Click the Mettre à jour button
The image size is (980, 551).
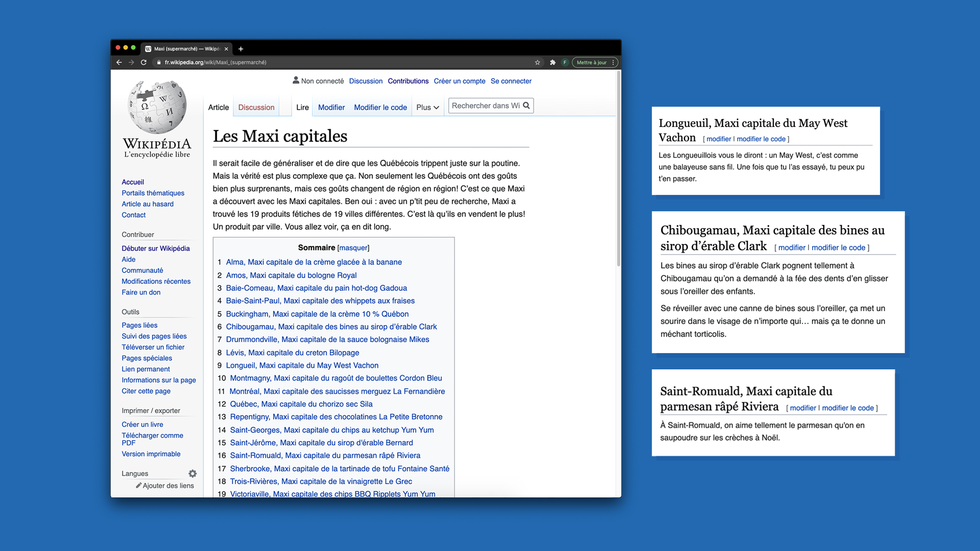tap(591, 62)
